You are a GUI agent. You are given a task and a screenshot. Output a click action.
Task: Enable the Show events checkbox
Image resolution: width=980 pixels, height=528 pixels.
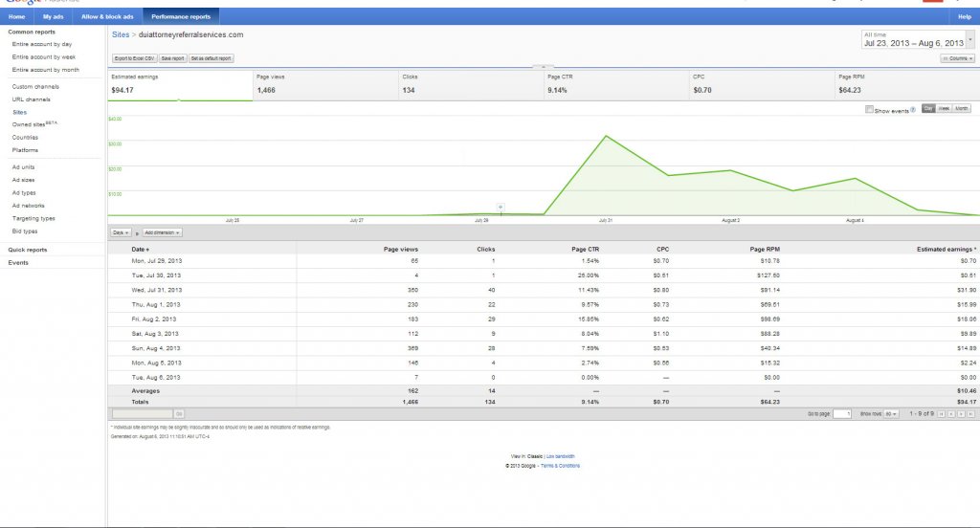coord(869,109)
